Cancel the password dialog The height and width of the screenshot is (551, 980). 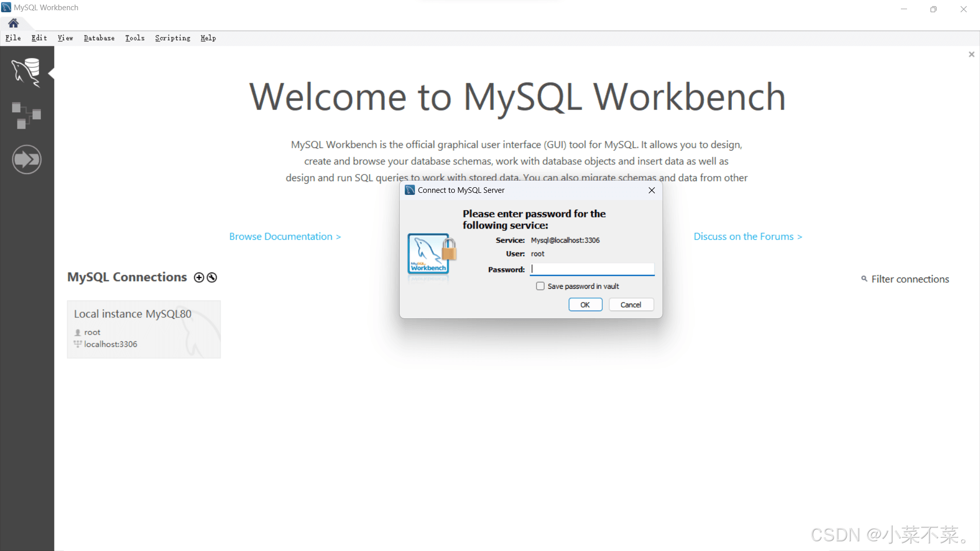click(631, 305)
